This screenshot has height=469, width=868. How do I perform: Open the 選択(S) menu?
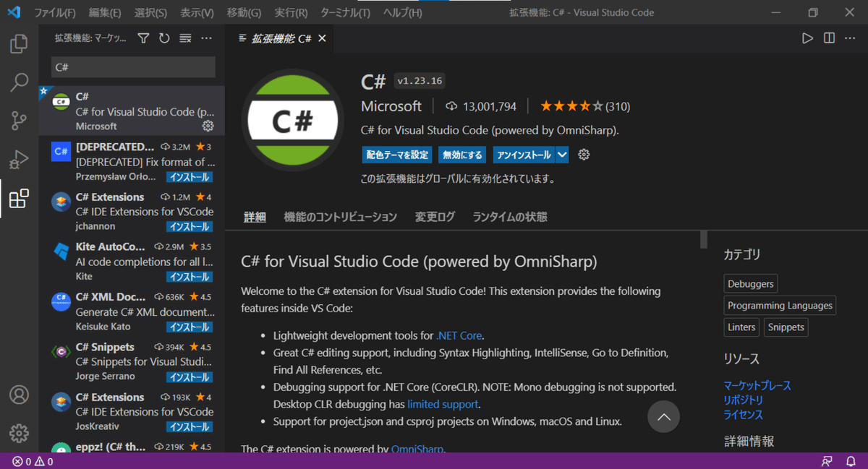(150, 12)
